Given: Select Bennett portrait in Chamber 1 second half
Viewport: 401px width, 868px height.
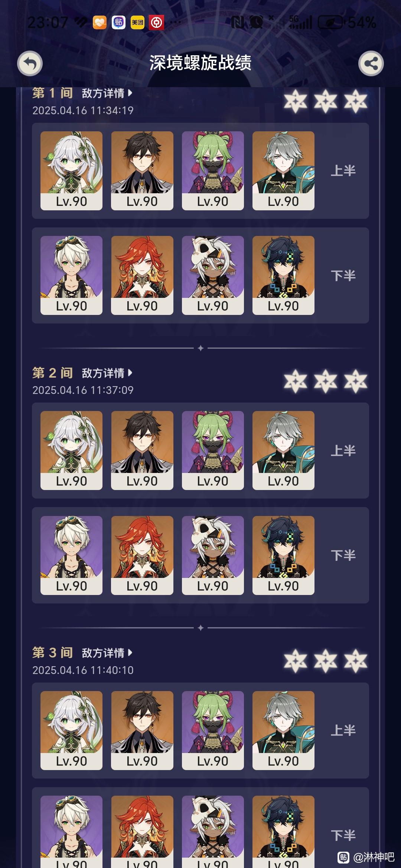Looking at the screenshot, I should 71,275.
